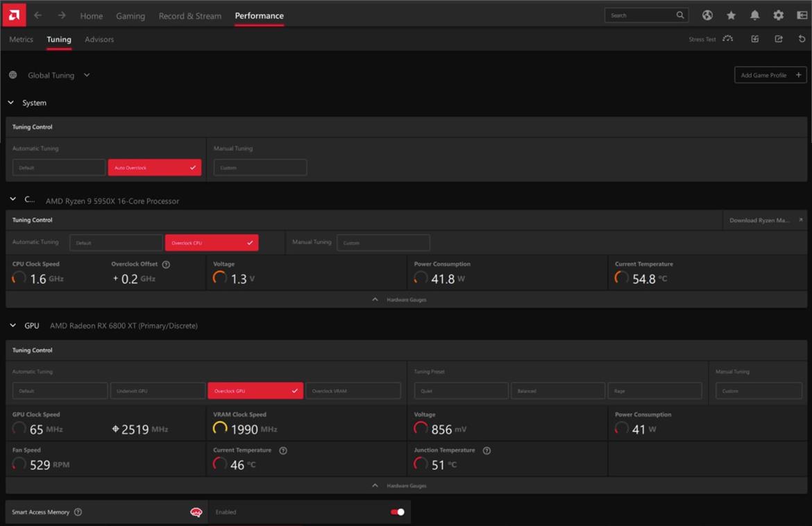Select the Balanced tuning preset slider option
The height and width of the screenshot is (526, 812).
click(x=558, y=391)
